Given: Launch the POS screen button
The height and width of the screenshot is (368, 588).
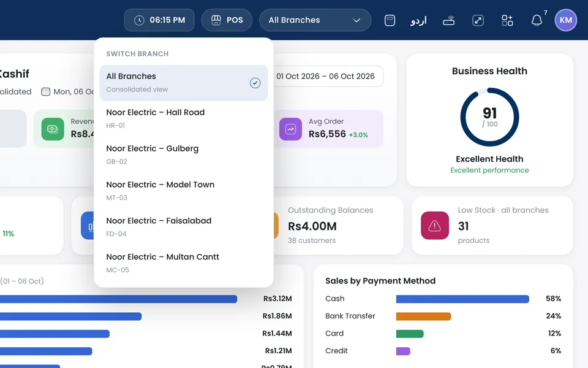Looking at the screenshot, I should click(227, 20).
